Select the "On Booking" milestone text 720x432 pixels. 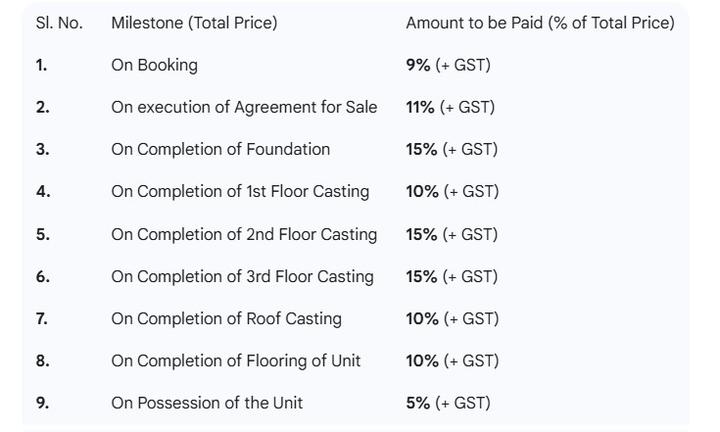pos(154,65)
